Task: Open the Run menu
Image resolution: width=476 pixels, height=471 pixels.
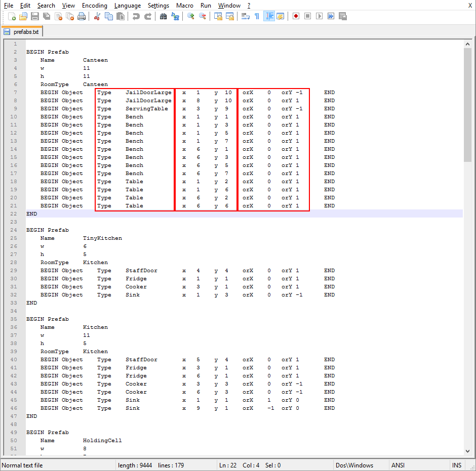Action: click(206, 6)
